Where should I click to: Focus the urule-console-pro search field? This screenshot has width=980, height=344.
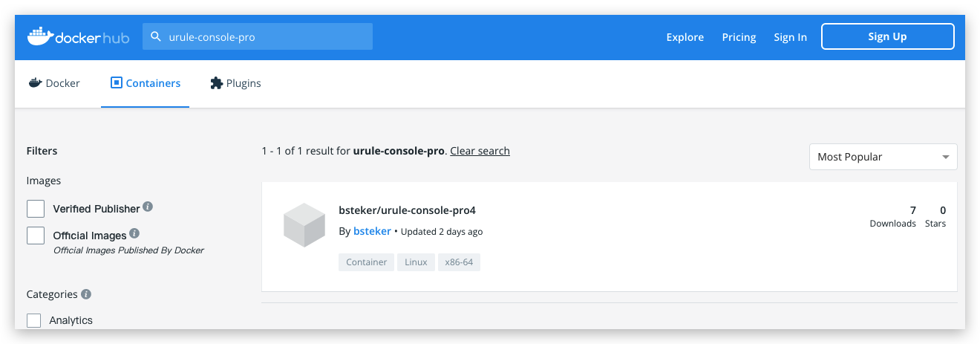click(x=267, y=36)
